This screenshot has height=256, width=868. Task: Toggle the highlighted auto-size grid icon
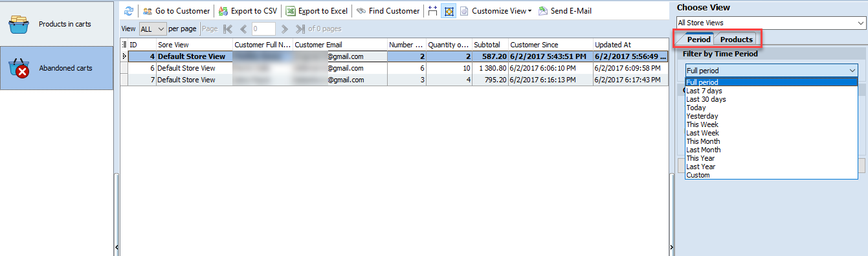(x=448, y=11)
